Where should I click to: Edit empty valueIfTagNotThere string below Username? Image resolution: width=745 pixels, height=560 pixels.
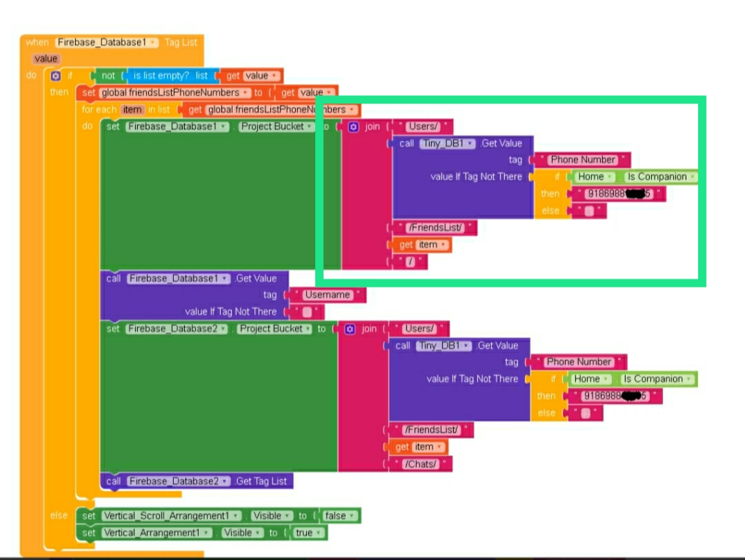(x=308, y=312)
